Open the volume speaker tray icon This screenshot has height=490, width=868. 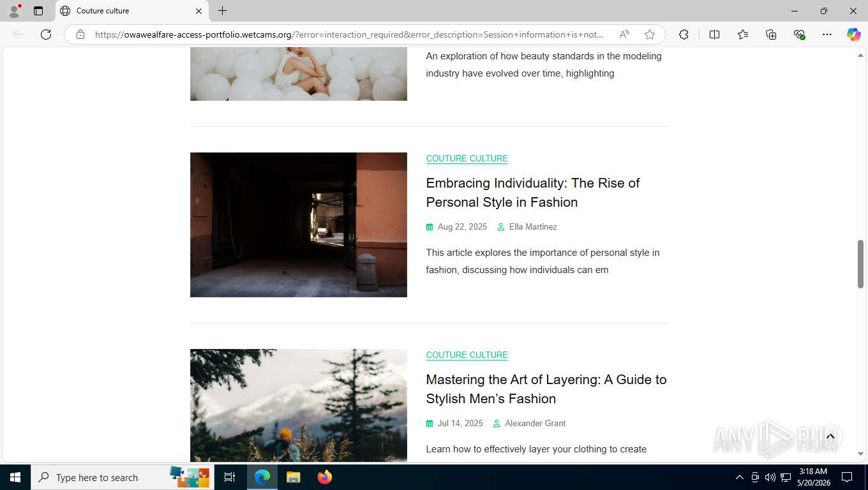(x=770, y=477)
